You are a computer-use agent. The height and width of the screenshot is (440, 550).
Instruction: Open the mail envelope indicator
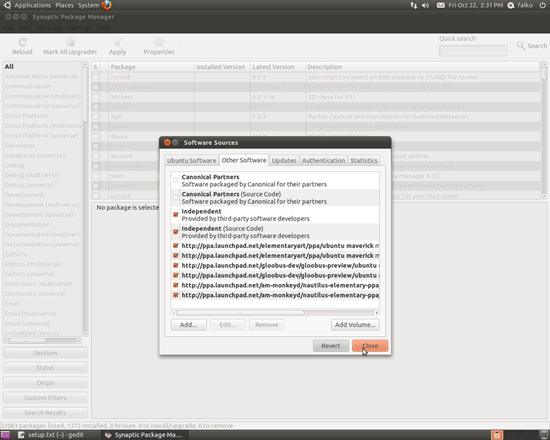(441, 5)
